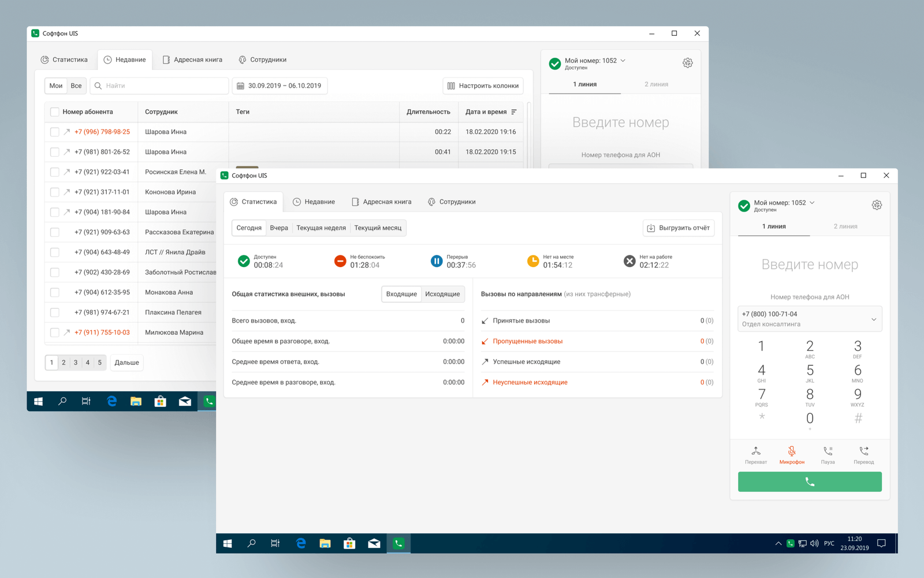The width and height of the screenshot is (924, 578).
Task: Click the green status check icon in front window
Action: pos(744,205)
